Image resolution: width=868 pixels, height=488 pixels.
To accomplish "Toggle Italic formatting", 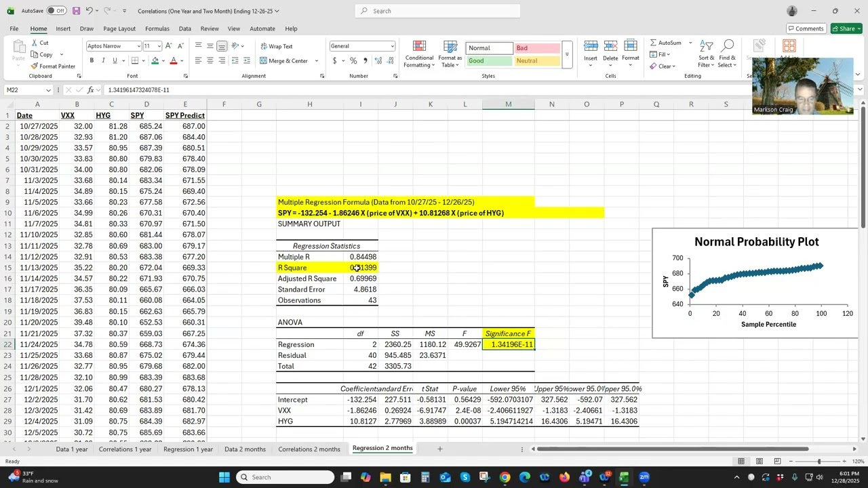I will (x=103, y=61).
